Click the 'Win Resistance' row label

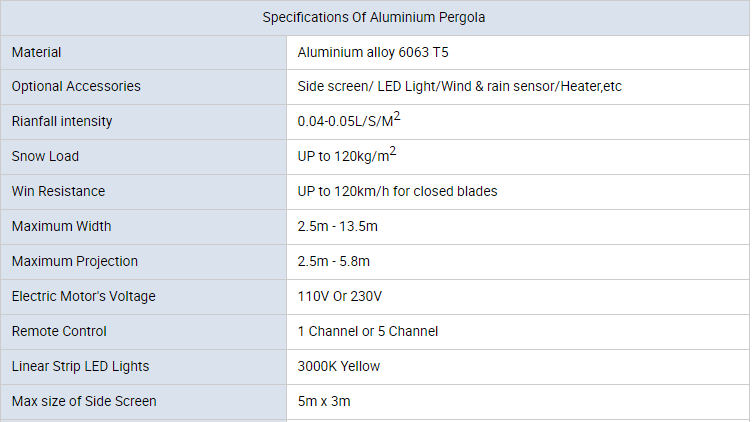tap(58, 192)
